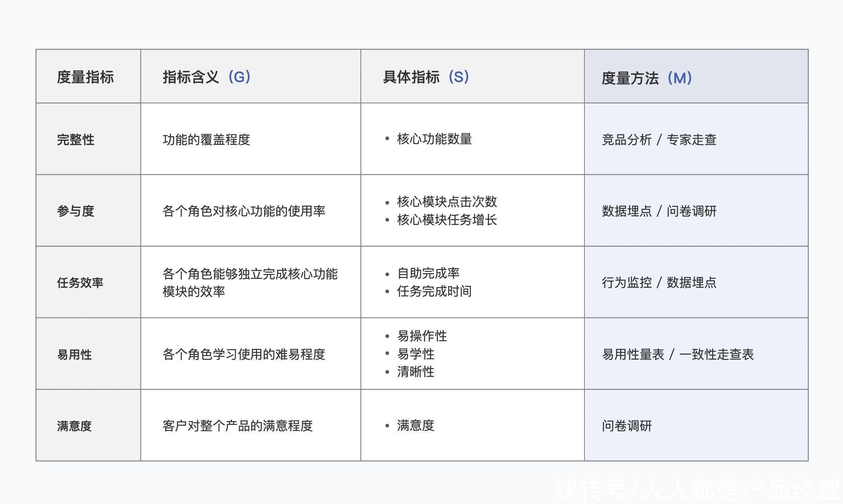Click the bullet item 自助完成率
Viewport: 843px width, 504px height.
click(428, 273)
